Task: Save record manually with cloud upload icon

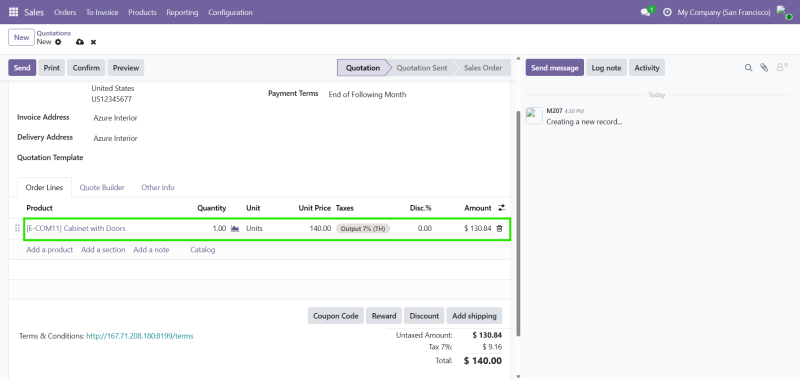Action: click(x=80, y=42)
